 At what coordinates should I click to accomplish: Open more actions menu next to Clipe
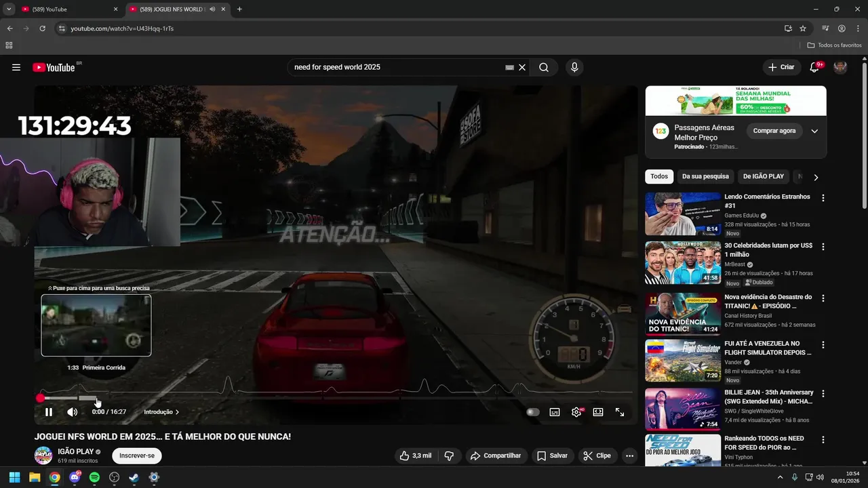click(x=629, y=455)
